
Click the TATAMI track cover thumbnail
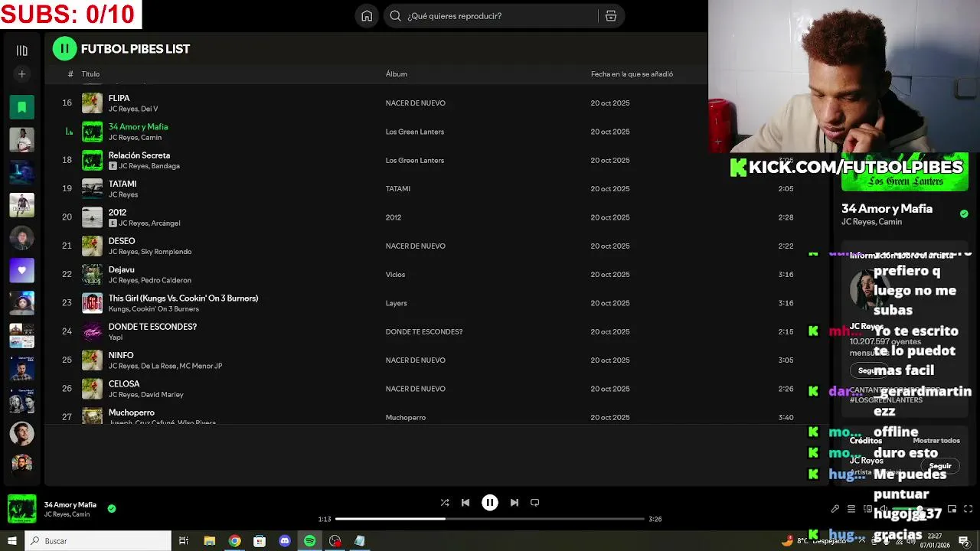92,189
